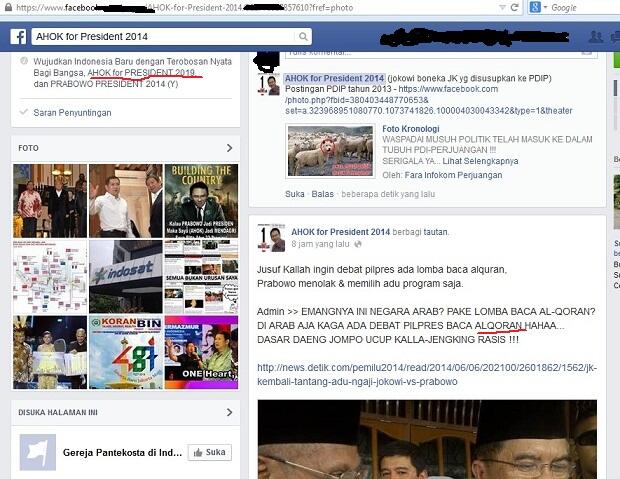Open the KORAN BIN photo thumbnail
Screen dimensions: 620x479
point(126,352)
